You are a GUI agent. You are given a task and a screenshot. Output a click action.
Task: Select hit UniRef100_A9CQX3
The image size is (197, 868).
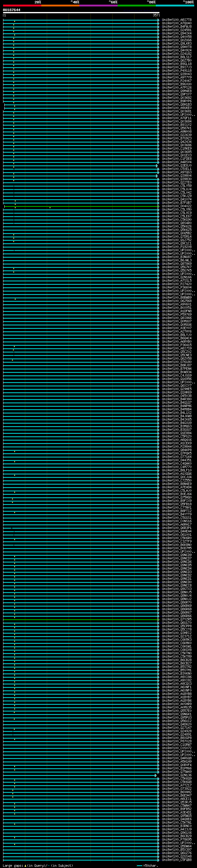[x=176, y=684]
